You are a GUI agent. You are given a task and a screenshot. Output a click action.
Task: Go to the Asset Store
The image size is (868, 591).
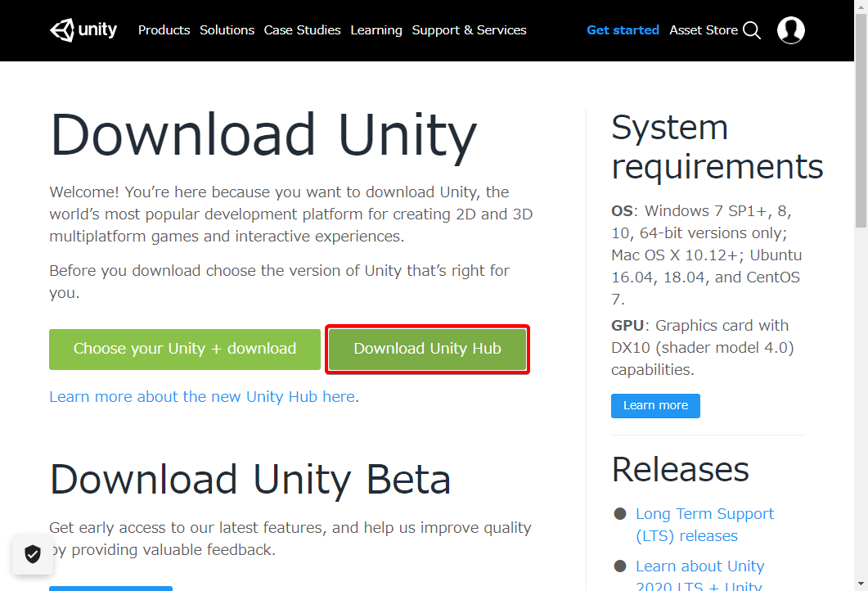(704, 29)
